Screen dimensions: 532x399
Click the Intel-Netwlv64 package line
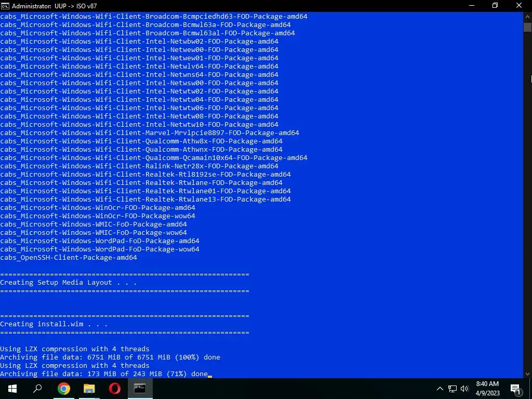coord(139,66)
